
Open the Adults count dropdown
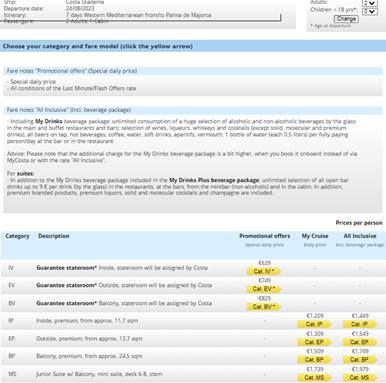pos(370,3)
